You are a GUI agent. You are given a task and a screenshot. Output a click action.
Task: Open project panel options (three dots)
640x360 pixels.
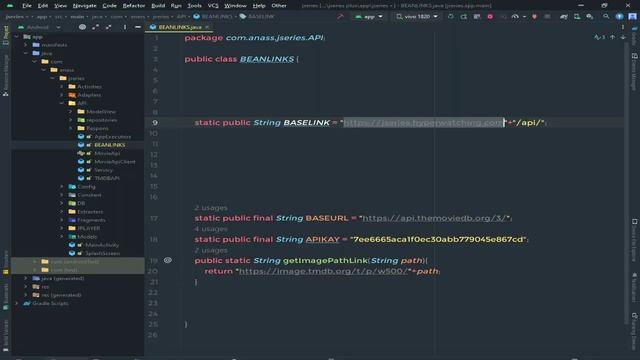click(x=124, y=27)
